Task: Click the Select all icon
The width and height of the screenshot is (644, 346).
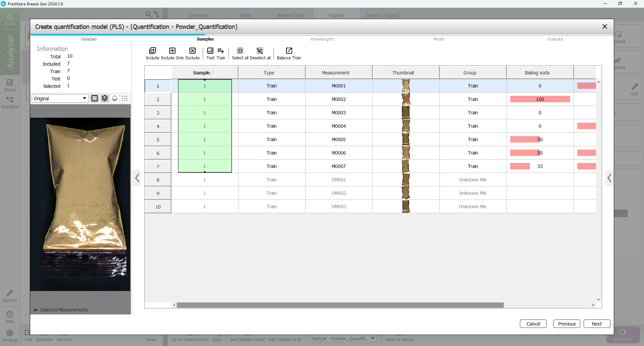Action: [240, 51]
